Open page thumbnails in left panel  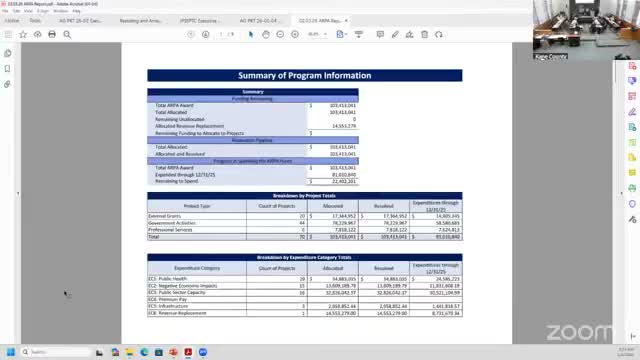(x=7, y=53)
